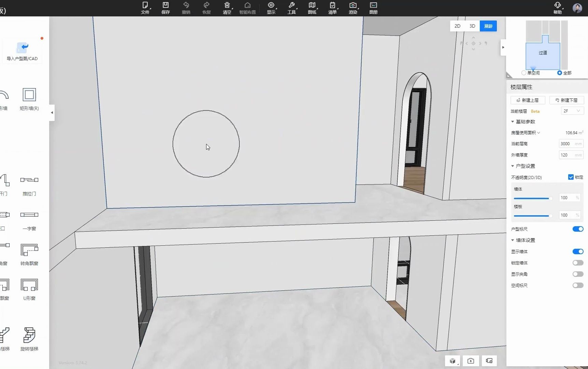The height and width of the screenshot is (369, 588).
Task: Open the 清单 list tool
Action: click(332, 8)
